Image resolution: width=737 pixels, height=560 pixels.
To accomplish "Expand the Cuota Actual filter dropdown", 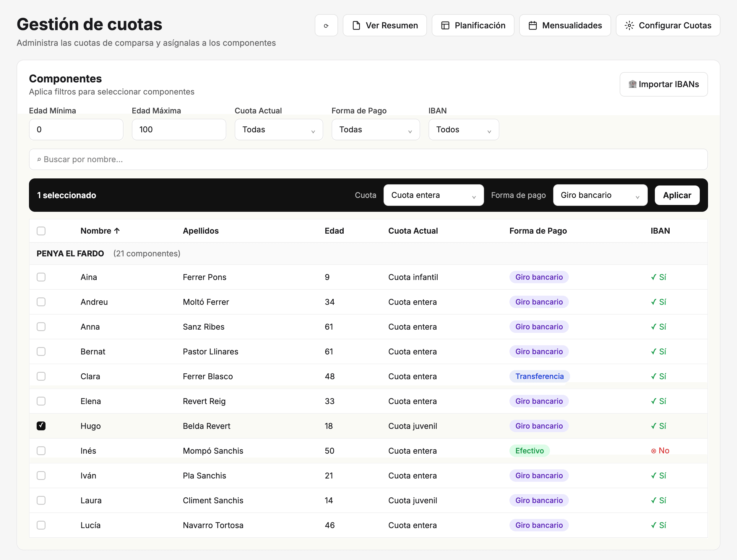I will 279,129.
